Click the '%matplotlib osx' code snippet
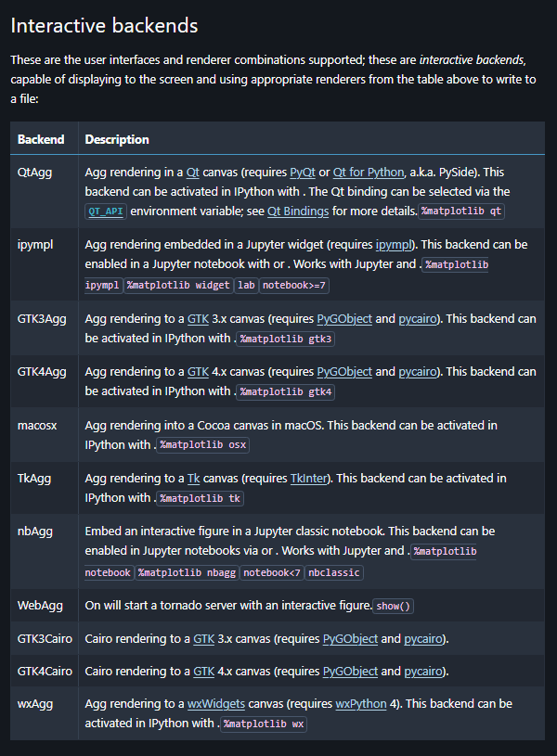This screenshot has height=756, width=557. click(203, 445)
